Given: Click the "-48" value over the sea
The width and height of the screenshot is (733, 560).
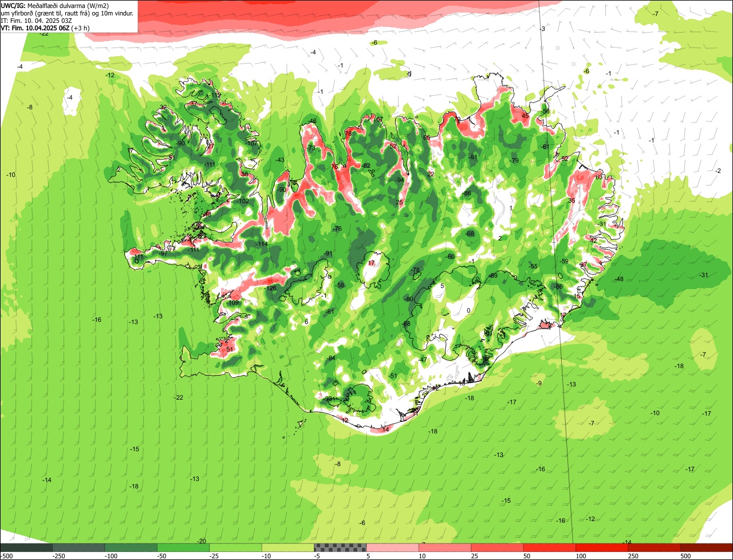Looking at the screenshot, I should click(x=618, y=279).
